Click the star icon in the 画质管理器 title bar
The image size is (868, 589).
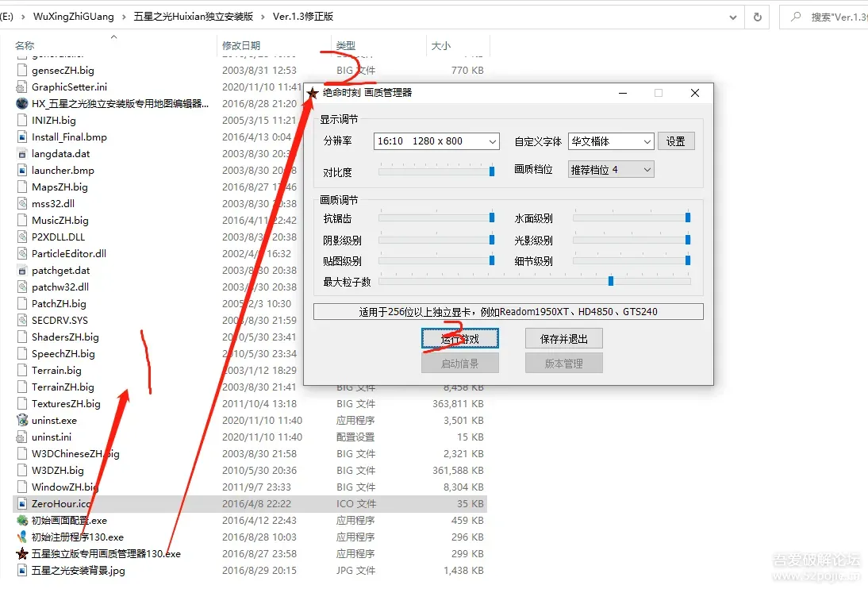coord(313,93)
